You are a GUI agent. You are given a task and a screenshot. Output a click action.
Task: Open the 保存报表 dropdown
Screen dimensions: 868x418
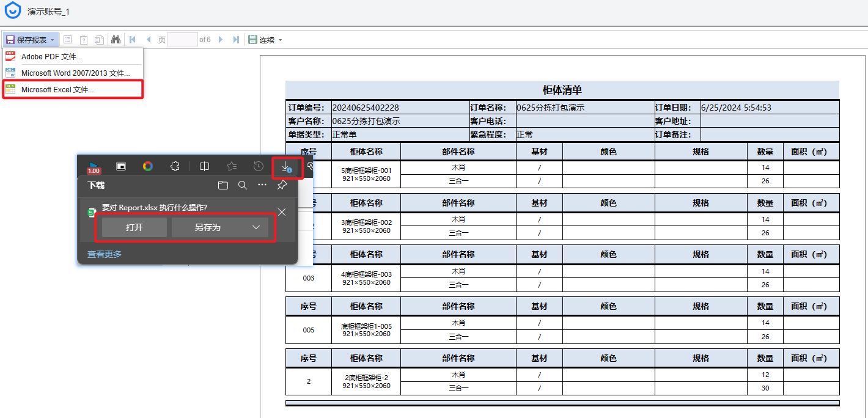point(31,40)
